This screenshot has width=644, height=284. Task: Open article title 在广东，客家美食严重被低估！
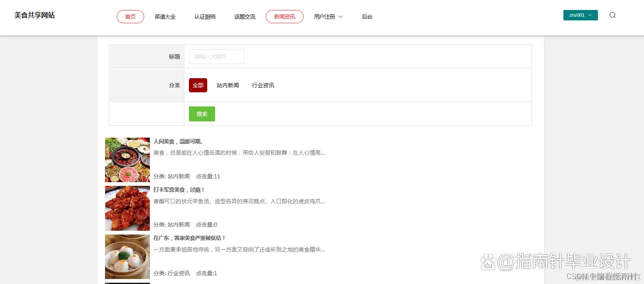(190, 238)
